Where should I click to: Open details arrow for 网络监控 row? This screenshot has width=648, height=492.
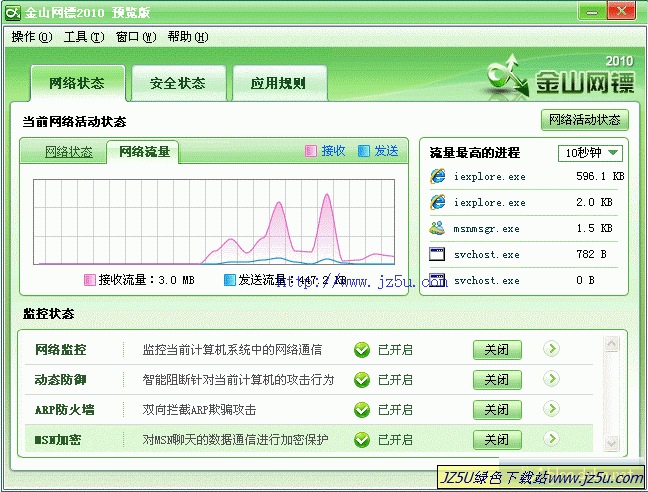coord(551,349)
